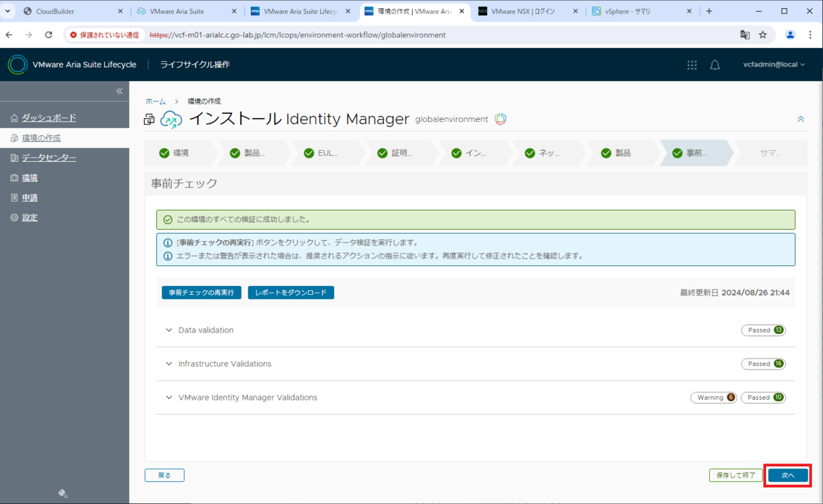Open the browser three-dot menu

tap(811, 35)
